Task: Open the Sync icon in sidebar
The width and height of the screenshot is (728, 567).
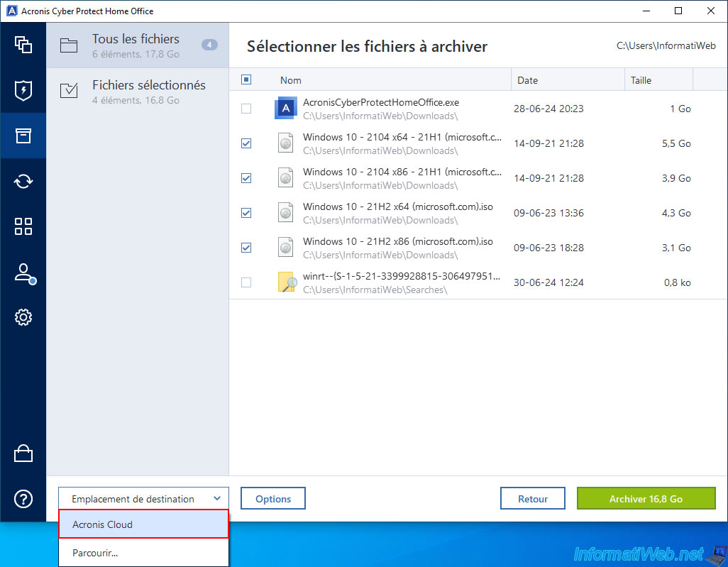Action: [x=23, y=181]
